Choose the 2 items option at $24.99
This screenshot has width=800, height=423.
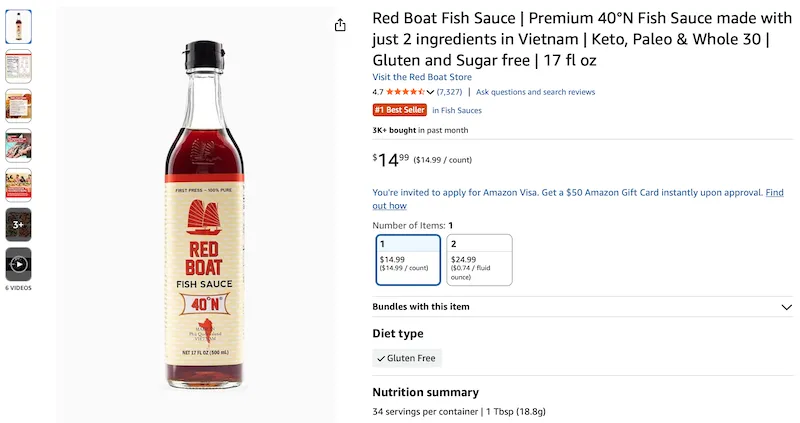tap(479, 259)
